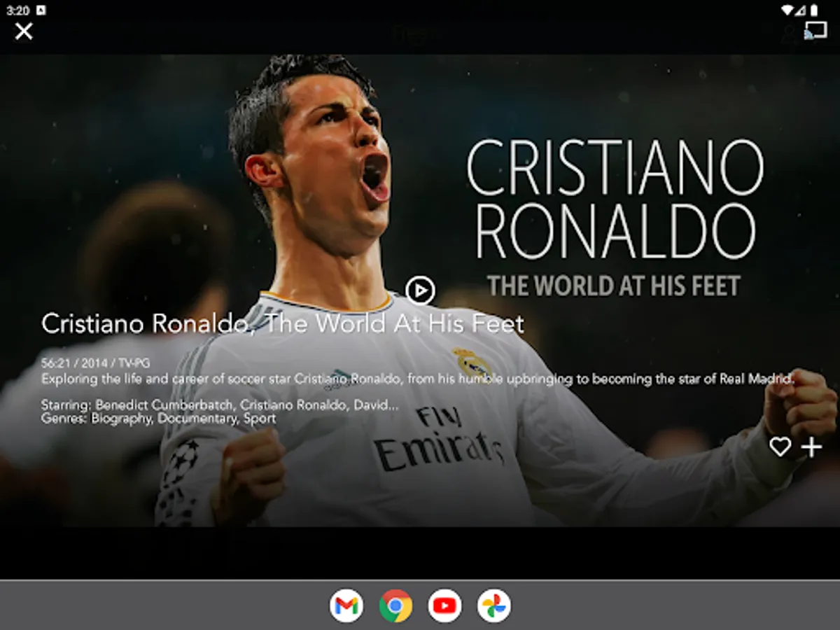
Task: Open Gmail from the taskbar
Action: click(x=346, y=605)
